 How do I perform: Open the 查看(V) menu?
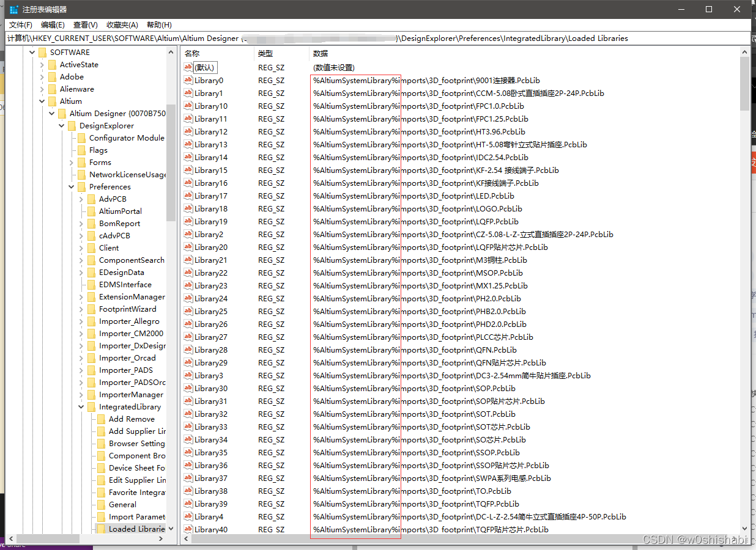(x=85, y=24)
